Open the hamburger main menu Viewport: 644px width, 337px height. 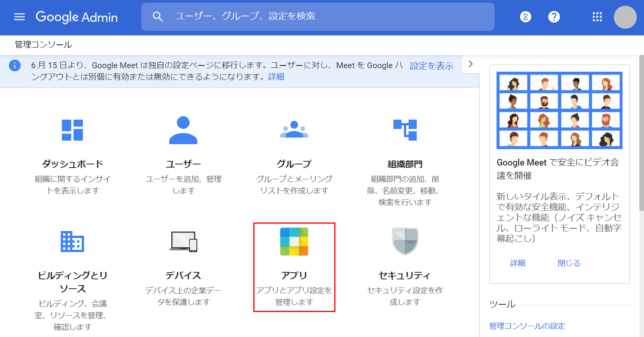pos(19,17)
